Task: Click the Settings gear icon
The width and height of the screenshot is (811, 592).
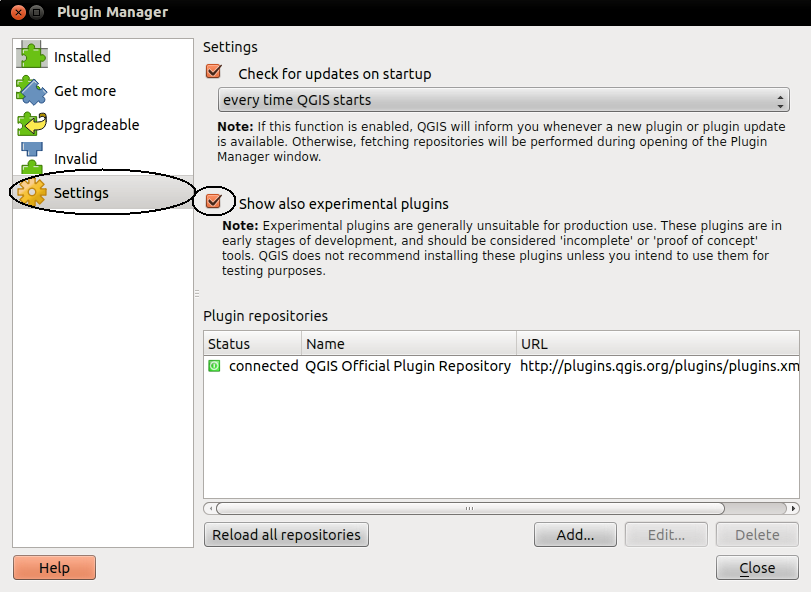Action: (32, 192)
